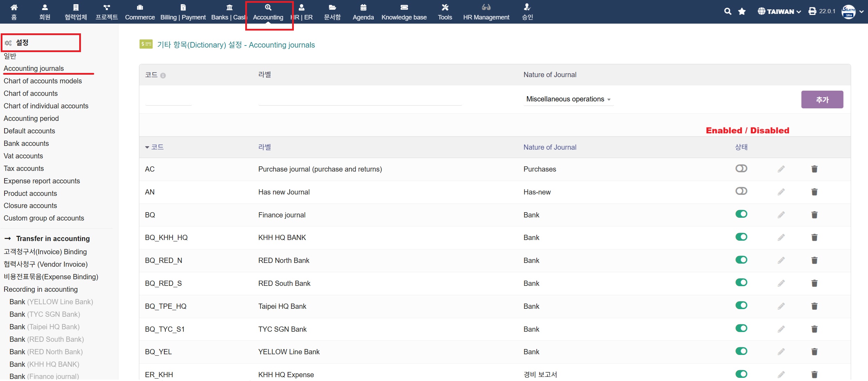Enable the AN Has new Journal toggle
868x381 pixels.
pyautogui.click(x=741, y=191)
